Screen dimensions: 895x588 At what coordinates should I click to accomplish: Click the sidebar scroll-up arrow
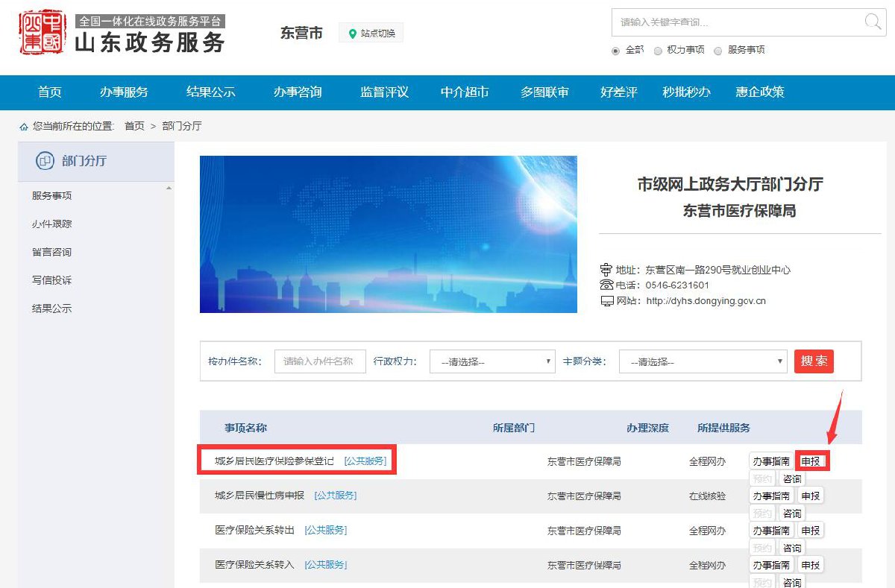pyautogui.click(x=169, y=188)
